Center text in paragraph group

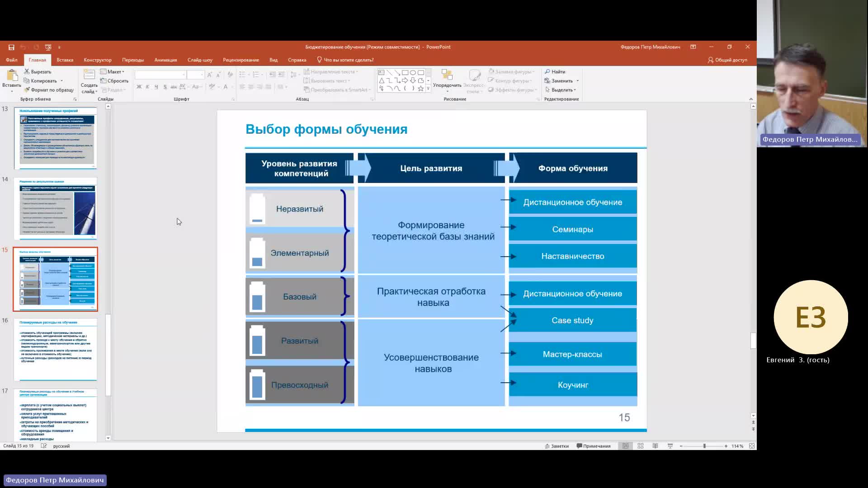click(x=251, y=87)
